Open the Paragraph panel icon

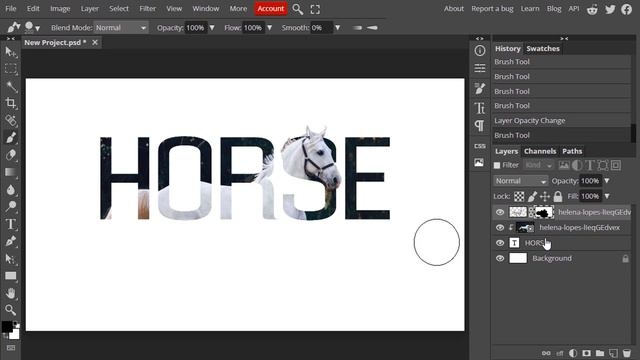coord(480,126)
